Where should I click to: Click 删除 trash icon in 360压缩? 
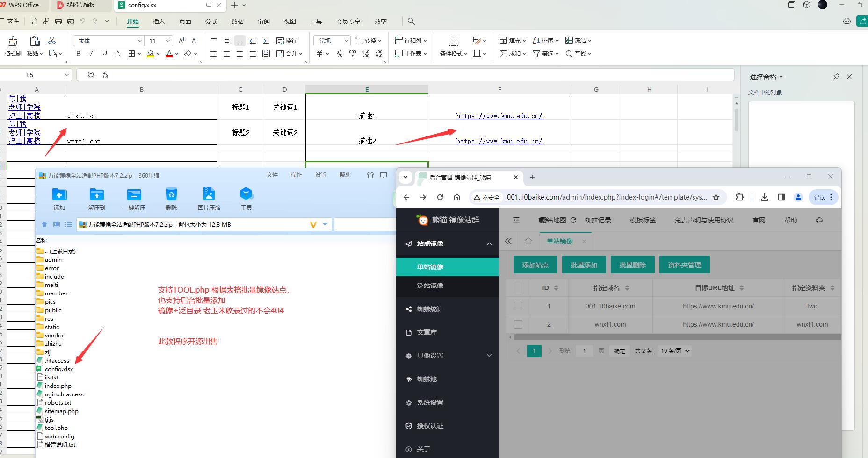click(x=172, y=199)
